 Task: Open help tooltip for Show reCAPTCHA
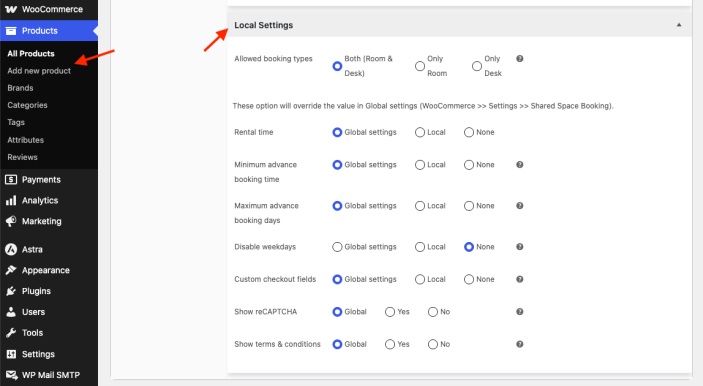point(520,312)
